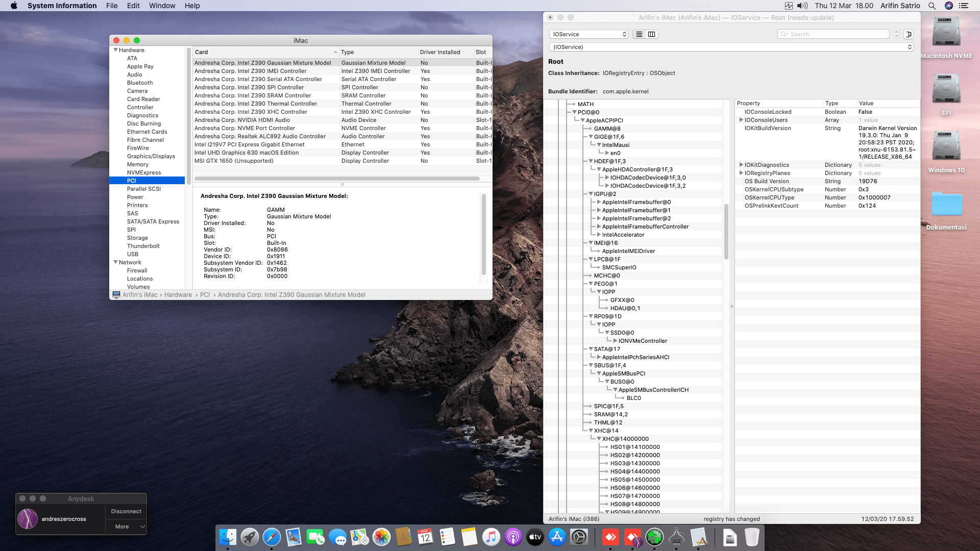The image size is (980, 551).
Task: Select the MSI GTX 1650 (Unsupported) row
Action: click(342, 161)
